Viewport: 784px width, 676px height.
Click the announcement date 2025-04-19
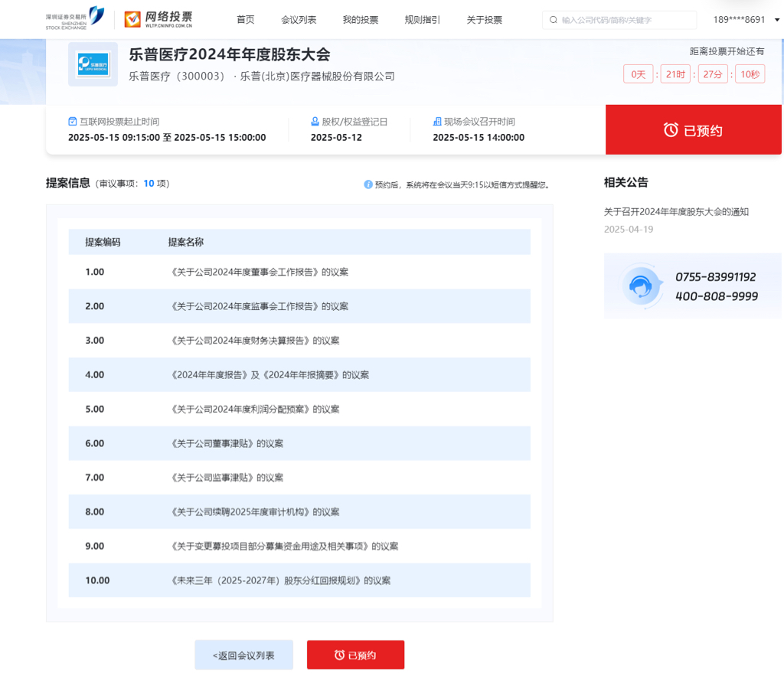click(629, 230)
